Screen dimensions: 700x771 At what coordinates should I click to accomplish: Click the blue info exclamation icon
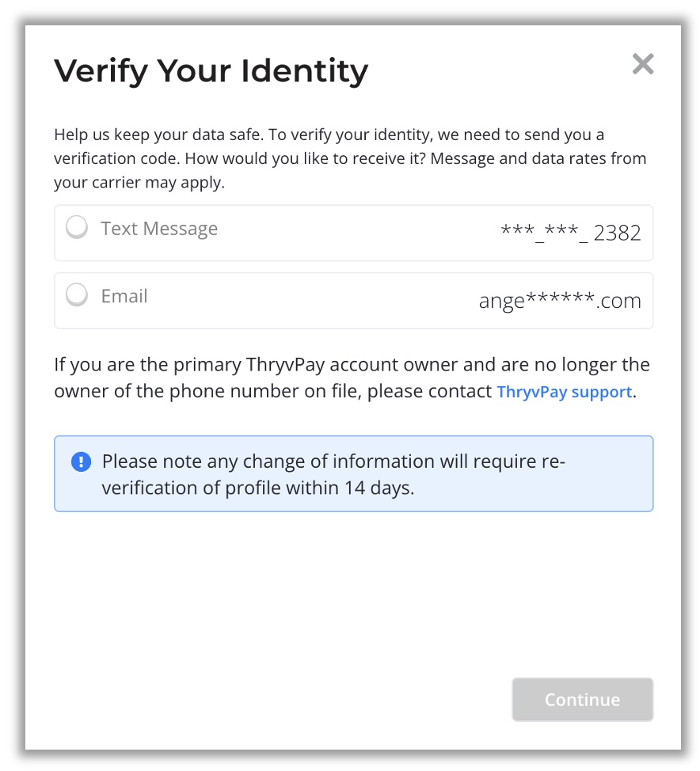coord(81,461)
